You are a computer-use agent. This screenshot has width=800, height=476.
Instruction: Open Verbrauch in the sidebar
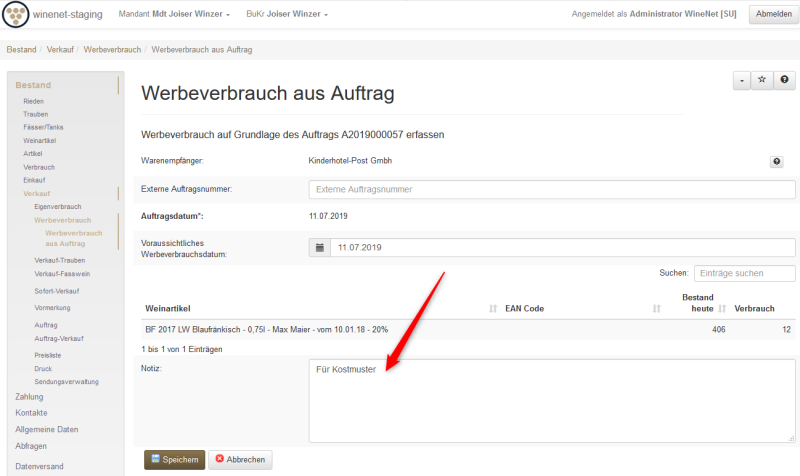[39, 167]
